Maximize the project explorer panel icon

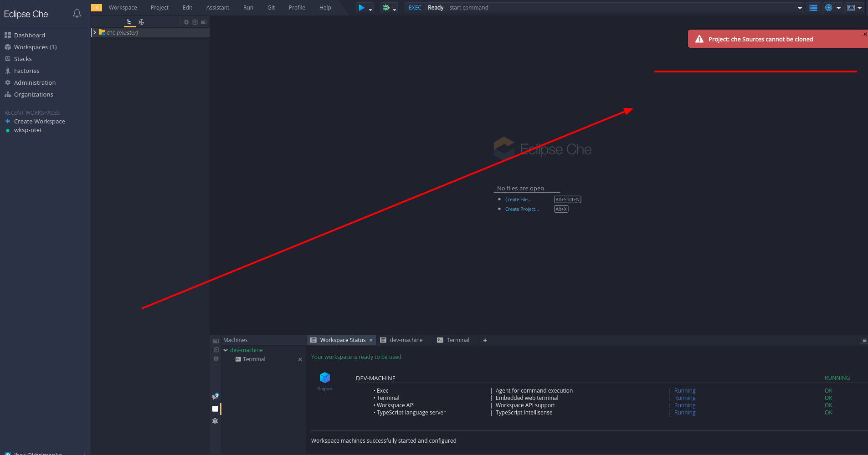click(204, 22)
